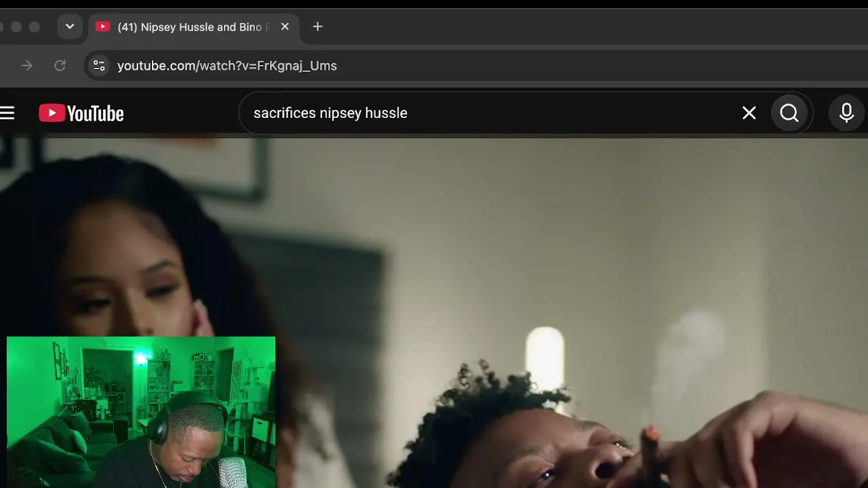Image resolution: width=868 pixels, height=488 pixels.
Task: View site information for youtube.com
Action: [x=99, y=66]
